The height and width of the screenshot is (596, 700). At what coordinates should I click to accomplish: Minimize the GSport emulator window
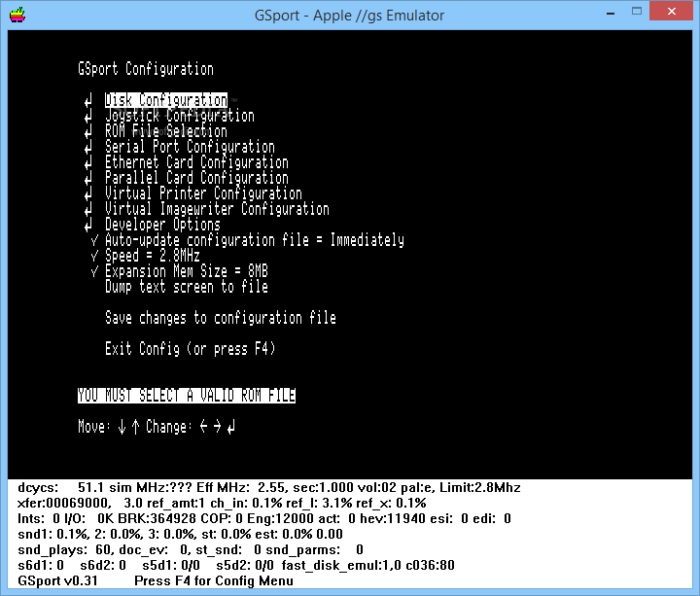[611, 12]
